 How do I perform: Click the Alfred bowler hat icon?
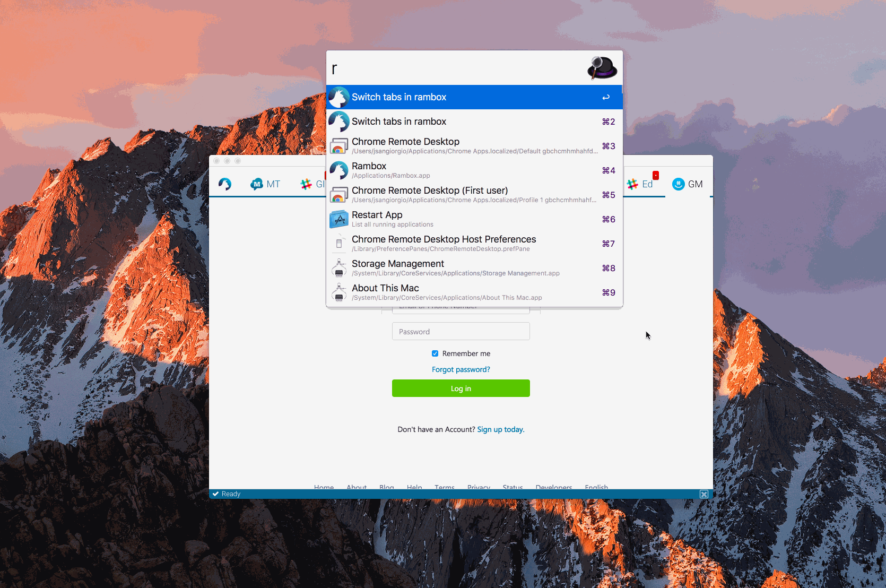pyautogui.click(x=602, y=68)
